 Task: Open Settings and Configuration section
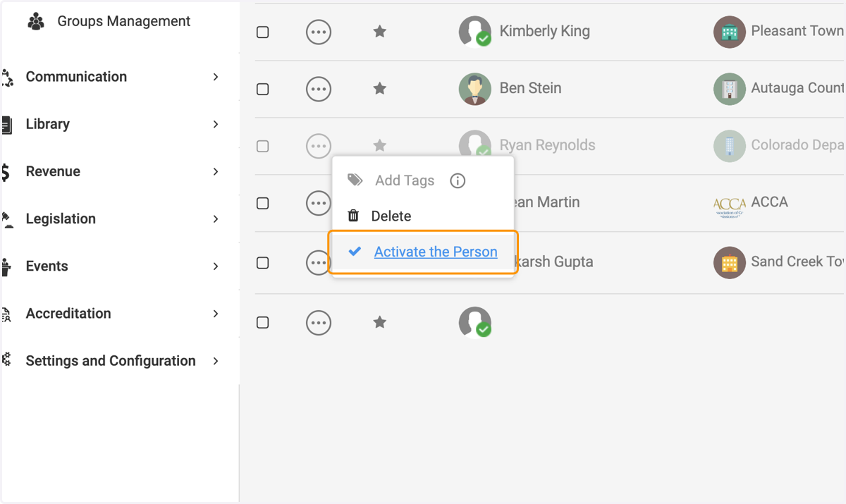[x=111, y=361]
